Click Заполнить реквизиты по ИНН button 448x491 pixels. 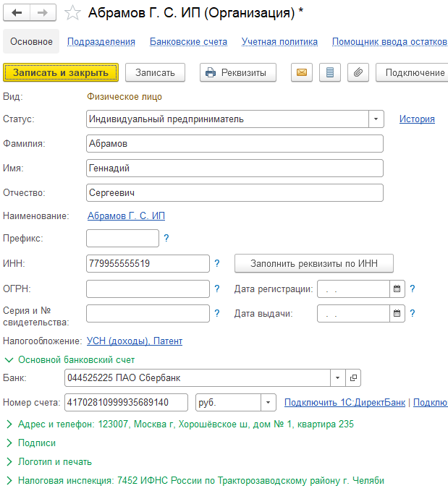(314, 263)
